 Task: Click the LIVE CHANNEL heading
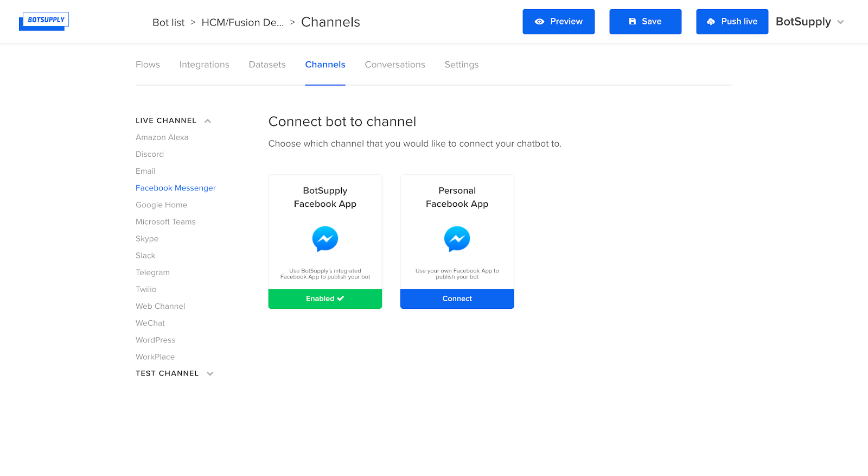tap(166, 120)
